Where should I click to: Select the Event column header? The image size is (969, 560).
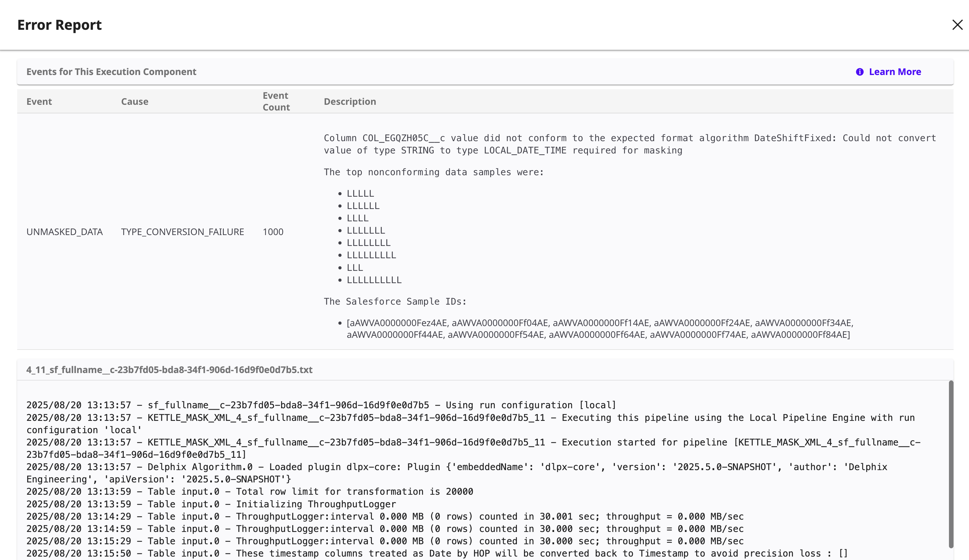(x=39, y=101)
